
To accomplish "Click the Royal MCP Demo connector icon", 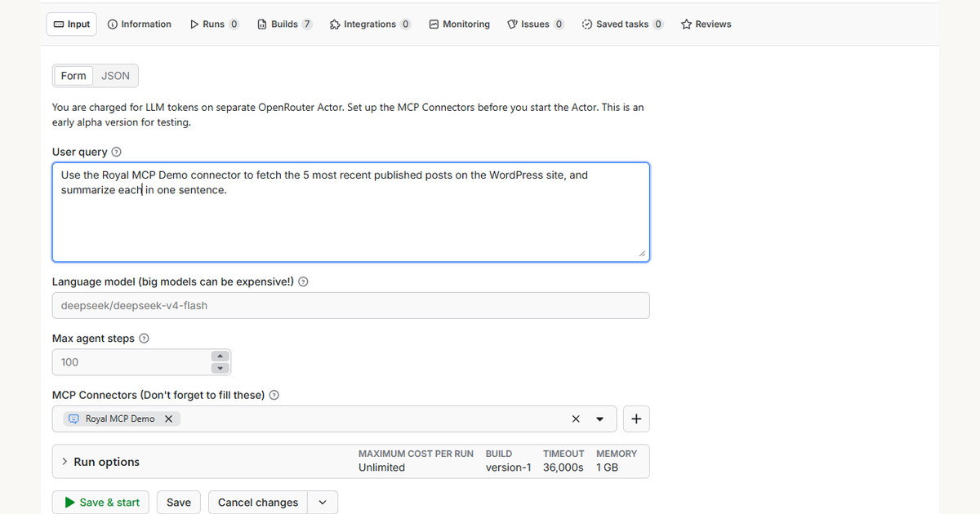I will tap(73, 419).
